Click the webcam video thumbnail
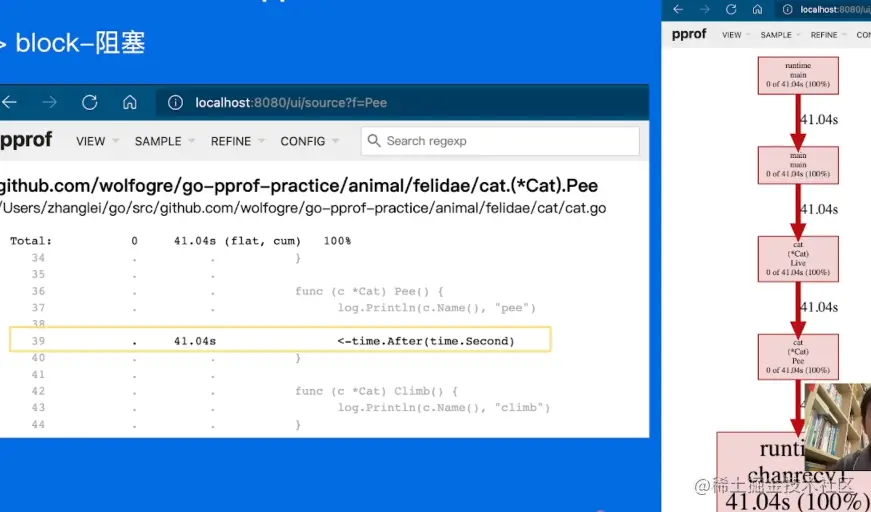The width and height of the screenshot is (871, 512). [x=838, y=426]
